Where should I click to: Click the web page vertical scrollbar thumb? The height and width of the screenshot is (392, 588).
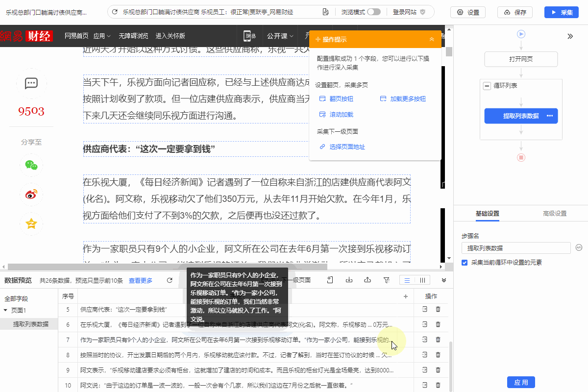click(x=449, y=52)
